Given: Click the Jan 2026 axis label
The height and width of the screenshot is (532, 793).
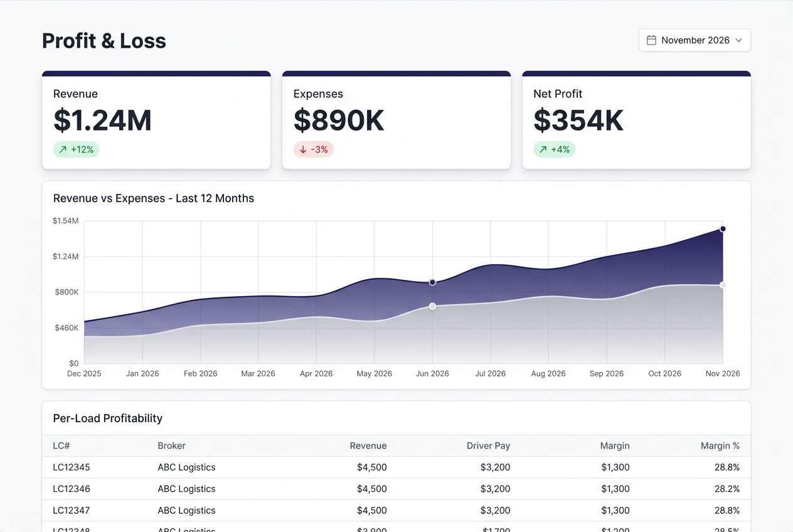Looking at the screenshot, I should click(142, 373).
